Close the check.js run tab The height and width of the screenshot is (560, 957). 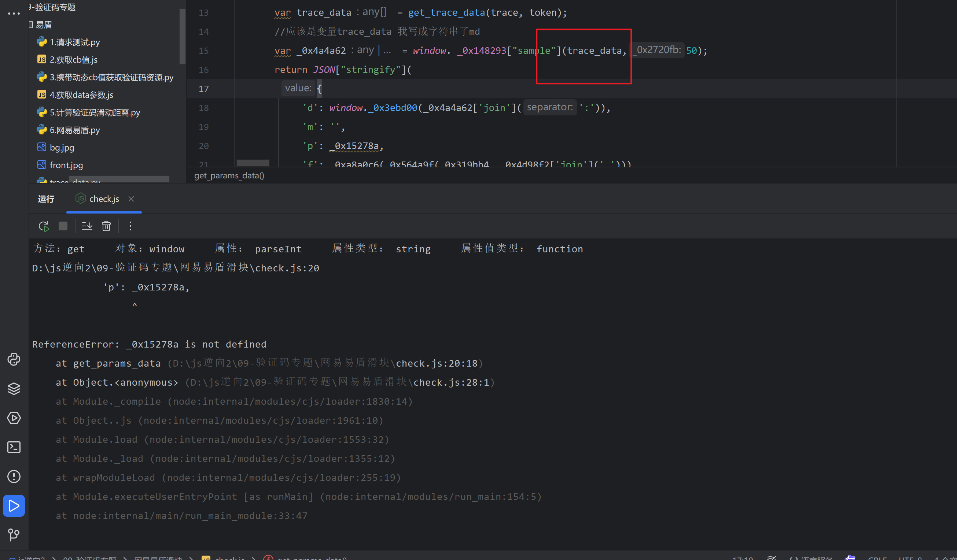tap(131, 199)
